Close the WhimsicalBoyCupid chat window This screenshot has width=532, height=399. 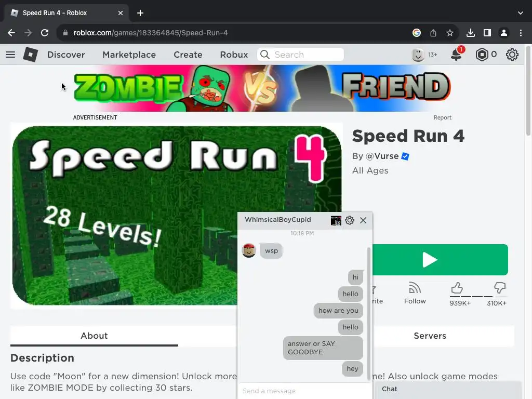tap(363, 220)
